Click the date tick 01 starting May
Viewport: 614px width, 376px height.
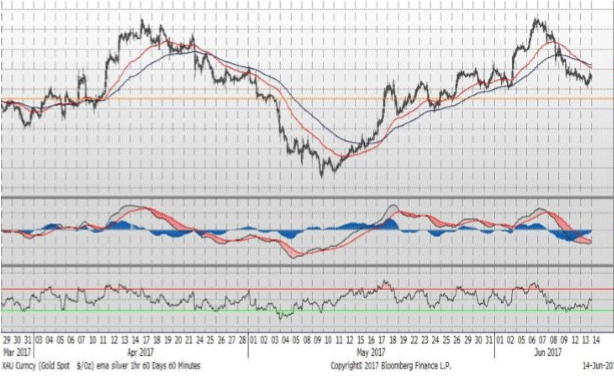point(253,340)
